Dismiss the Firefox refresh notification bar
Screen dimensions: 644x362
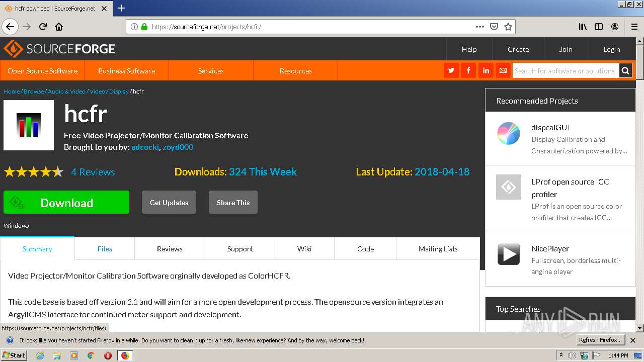click(633, 340)
